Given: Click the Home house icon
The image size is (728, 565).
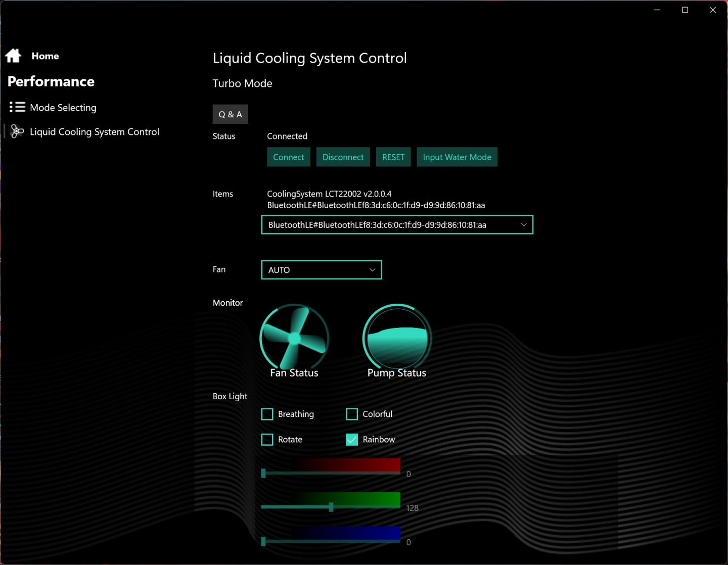Looking at the screenshot, I should point(13,56).
